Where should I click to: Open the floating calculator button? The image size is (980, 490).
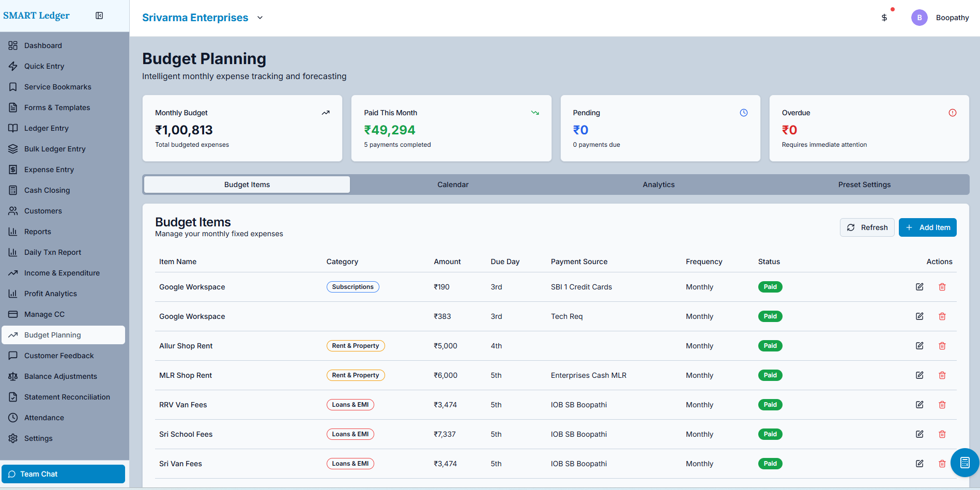point(964,463)
